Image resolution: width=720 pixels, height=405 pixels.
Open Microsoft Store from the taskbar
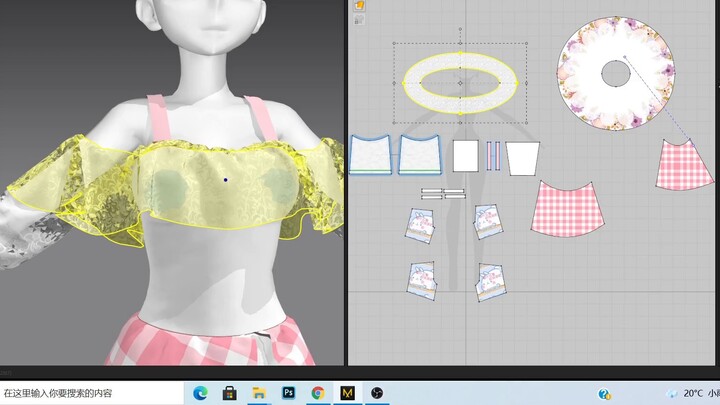coord(228,393)
